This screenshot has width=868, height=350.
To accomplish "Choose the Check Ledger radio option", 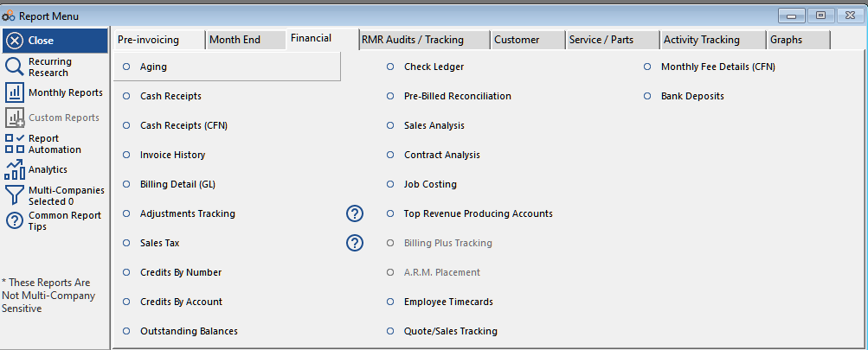I will 390,67.
